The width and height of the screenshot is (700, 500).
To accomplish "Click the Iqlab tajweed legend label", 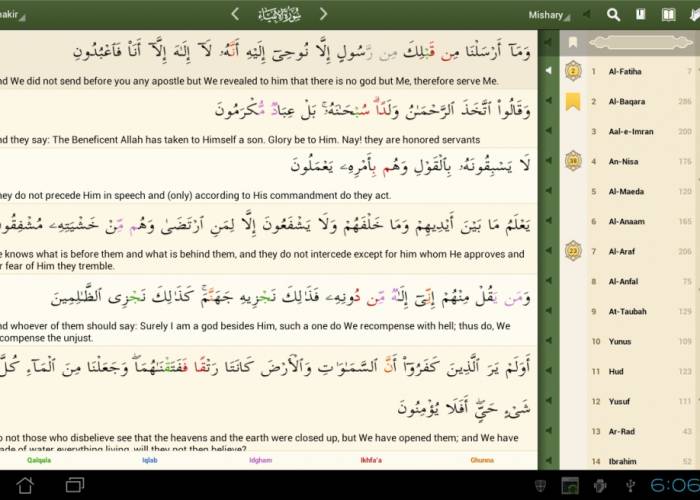I will pyautogui.click(x=150, y=460).
